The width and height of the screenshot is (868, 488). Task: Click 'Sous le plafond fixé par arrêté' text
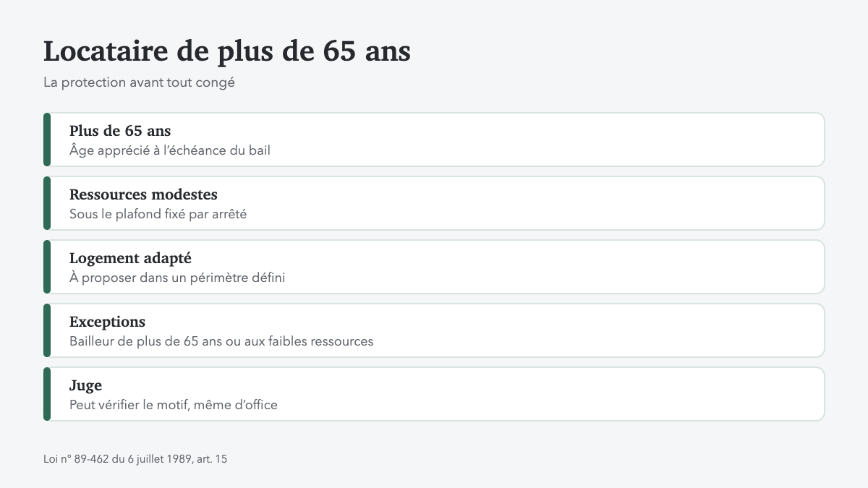tap(158, 214)
